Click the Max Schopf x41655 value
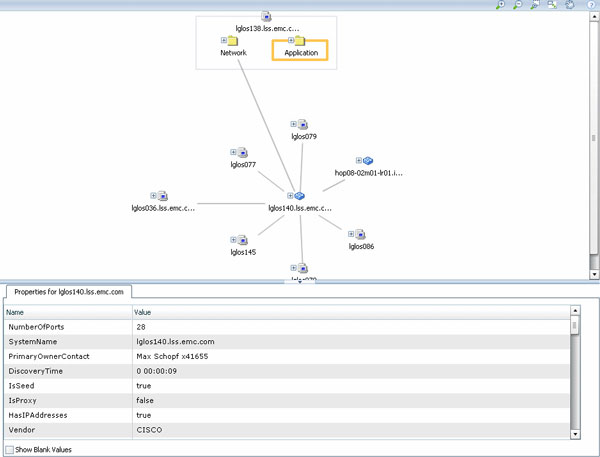Image resolution: width=600 pixels, height=457 pixels. (172, 356)
